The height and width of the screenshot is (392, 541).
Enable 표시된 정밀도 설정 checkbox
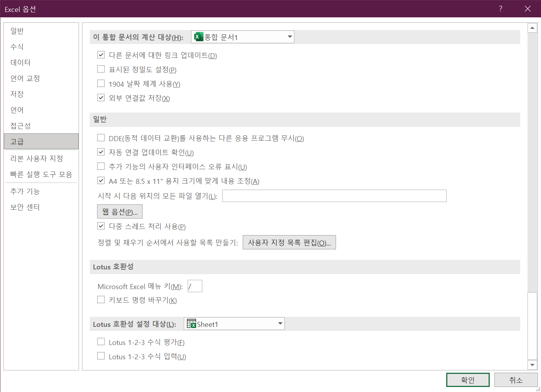tap(101, 69)
